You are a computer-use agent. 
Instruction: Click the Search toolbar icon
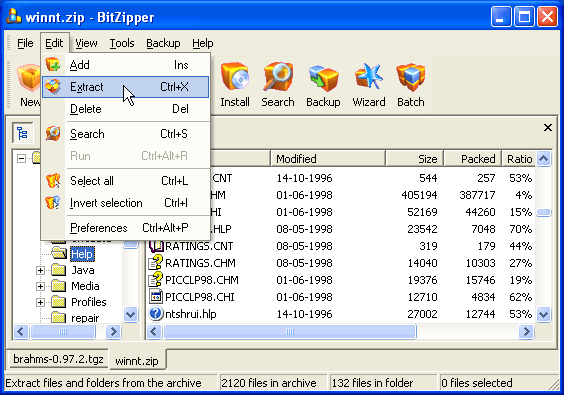pos(278,76)
